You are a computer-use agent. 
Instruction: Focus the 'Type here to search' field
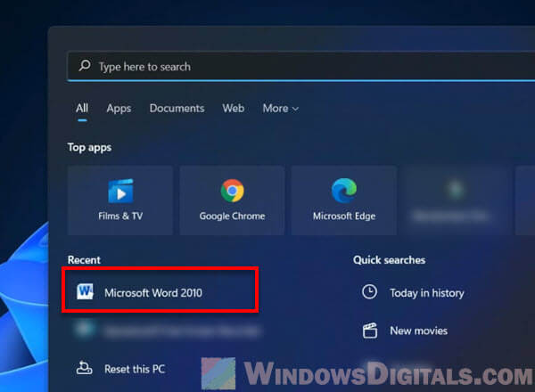coord(301,67)
